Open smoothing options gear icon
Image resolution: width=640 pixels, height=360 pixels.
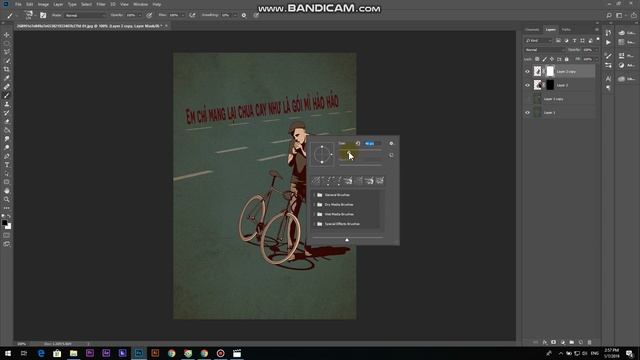pyautogui.click(x=244, y=15)
